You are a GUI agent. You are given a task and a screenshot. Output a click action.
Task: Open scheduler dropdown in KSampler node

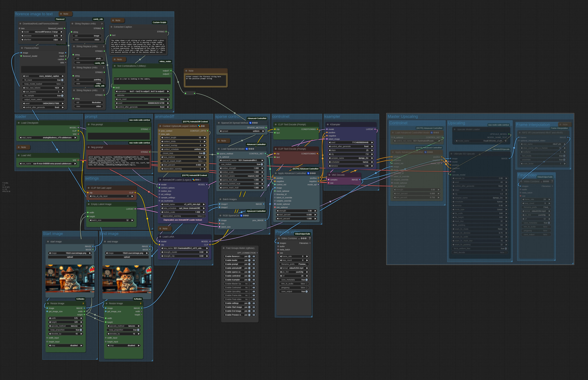(351, 162)
